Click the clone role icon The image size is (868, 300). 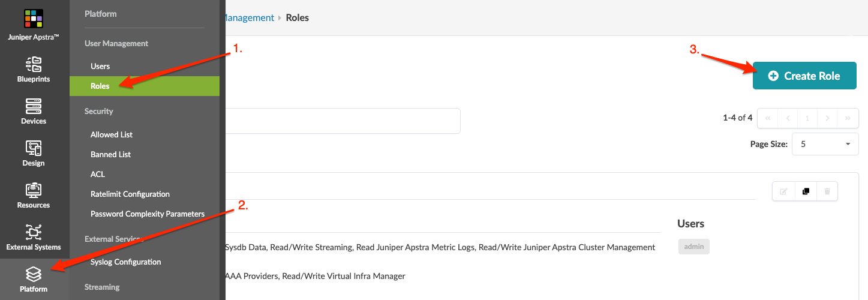click(806, 191)
